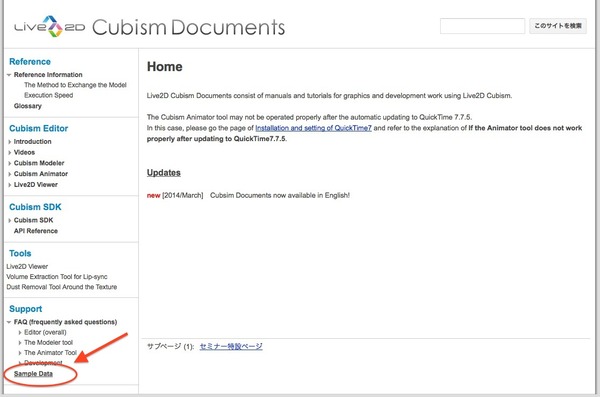The height and width of the screenshot is (397, 600).
Task: Click the Home page title
Action: tap(165, 67)
